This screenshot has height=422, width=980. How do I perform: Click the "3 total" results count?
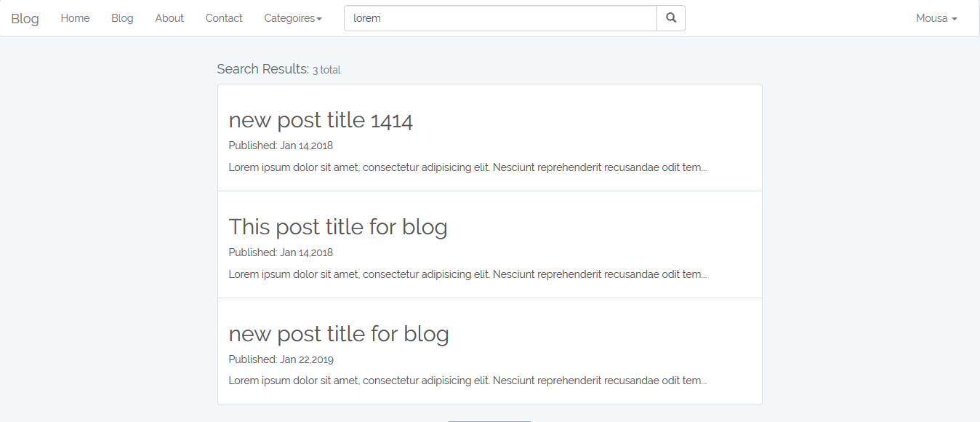(x=326, y=70)
